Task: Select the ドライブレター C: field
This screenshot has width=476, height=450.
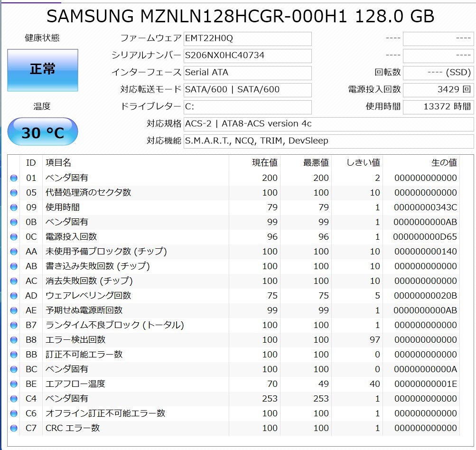Action: pos(247,107)
